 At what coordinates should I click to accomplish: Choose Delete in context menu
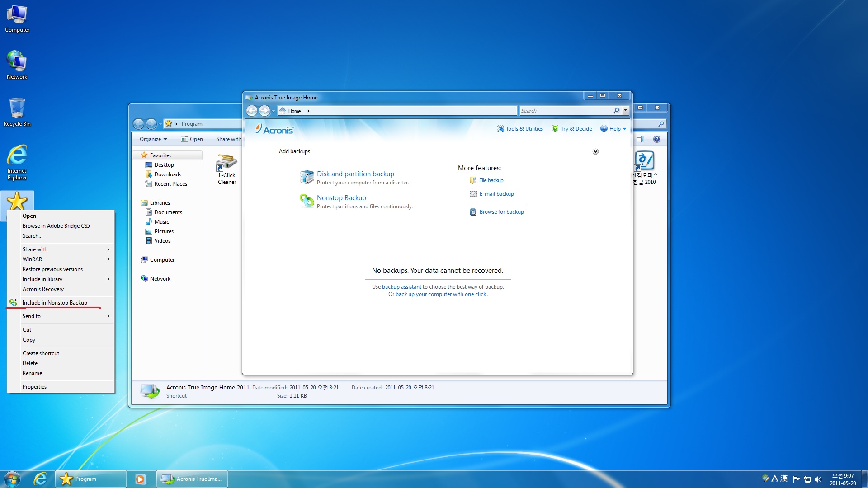coord(61,363)
